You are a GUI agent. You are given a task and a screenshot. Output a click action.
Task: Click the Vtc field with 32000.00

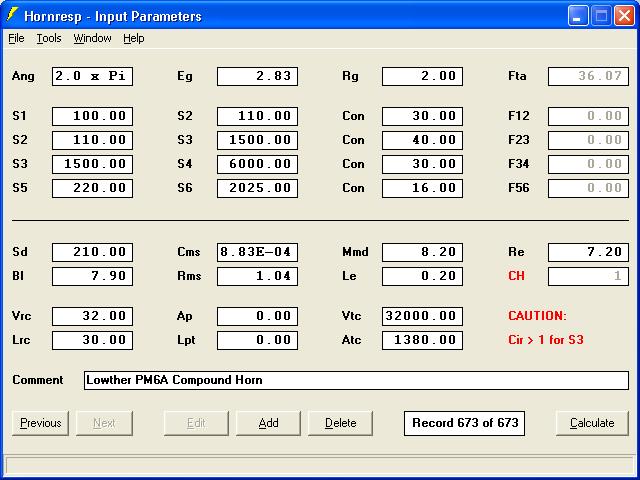click(x=422, y=316)
